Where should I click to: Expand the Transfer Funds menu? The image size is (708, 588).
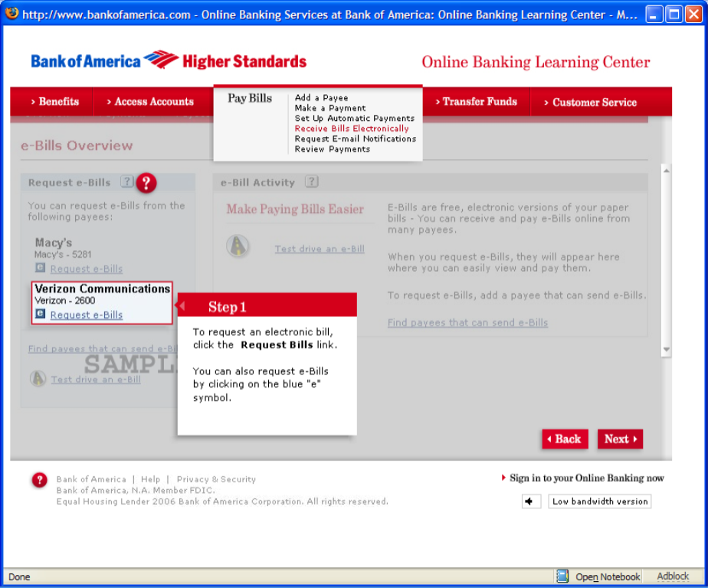coord(476,101)
